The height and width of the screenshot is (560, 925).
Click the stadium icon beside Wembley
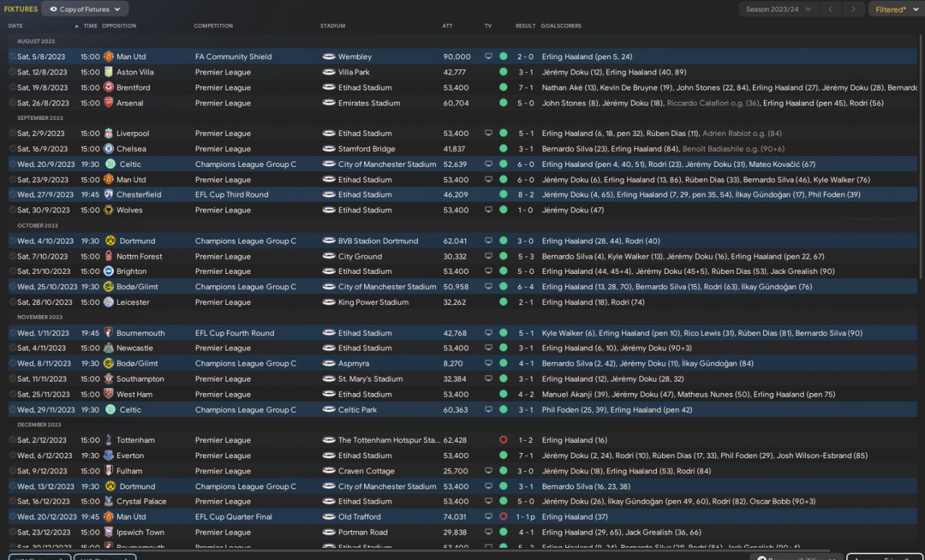tap(329, 56)
